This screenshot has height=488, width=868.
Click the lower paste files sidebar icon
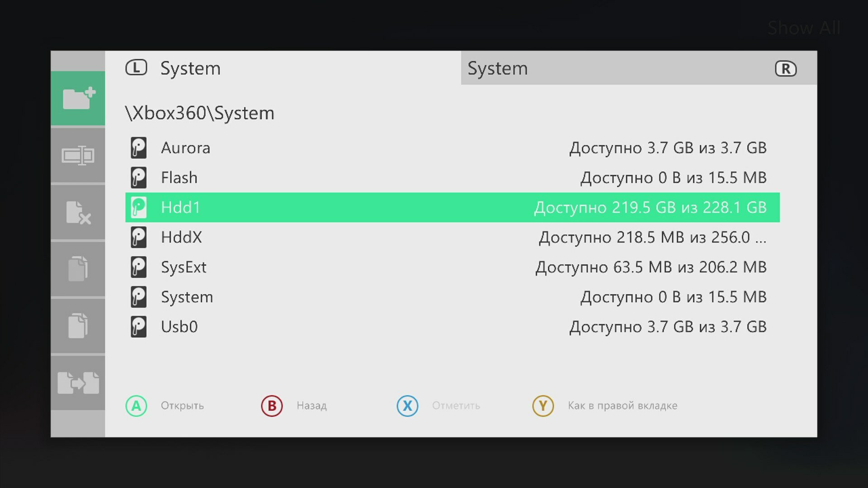point(78,325)
